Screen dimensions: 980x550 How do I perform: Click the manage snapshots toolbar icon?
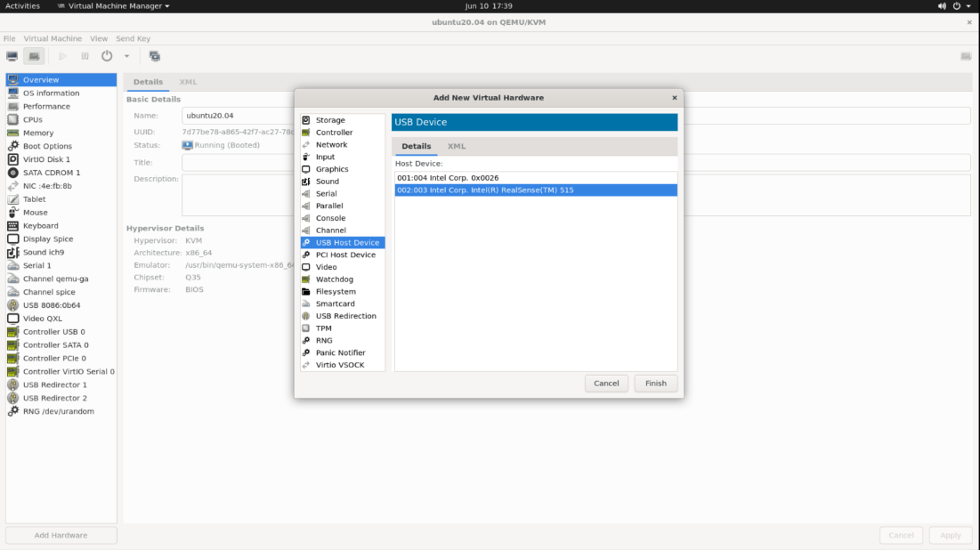[155, 56]
